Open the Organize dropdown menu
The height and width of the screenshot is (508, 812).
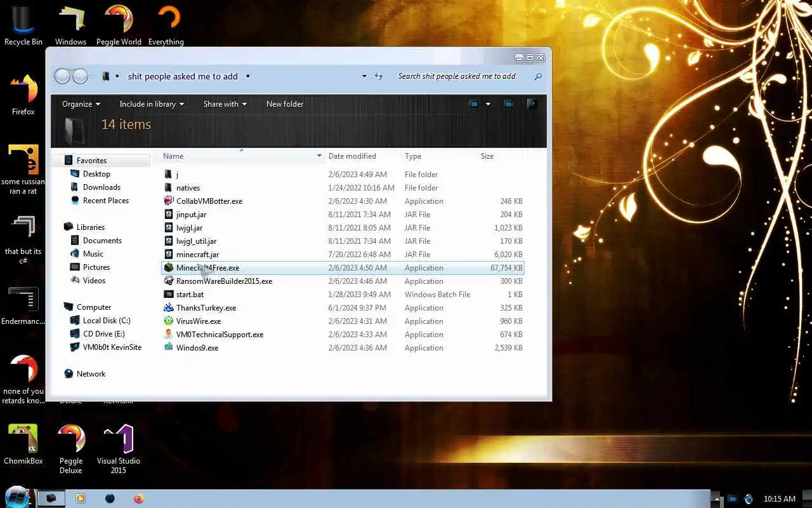[81, 104]
